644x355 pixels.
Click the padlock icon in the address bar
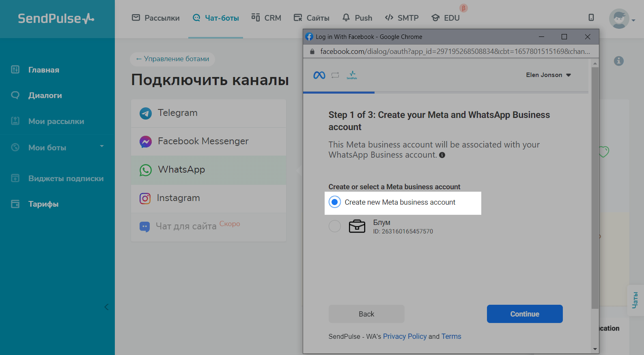pyautogui.click(x=312, y=51)
